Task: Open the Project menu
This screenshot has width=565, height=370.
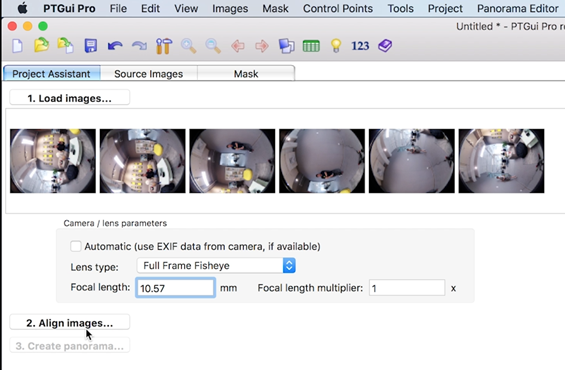Action: 445,8
